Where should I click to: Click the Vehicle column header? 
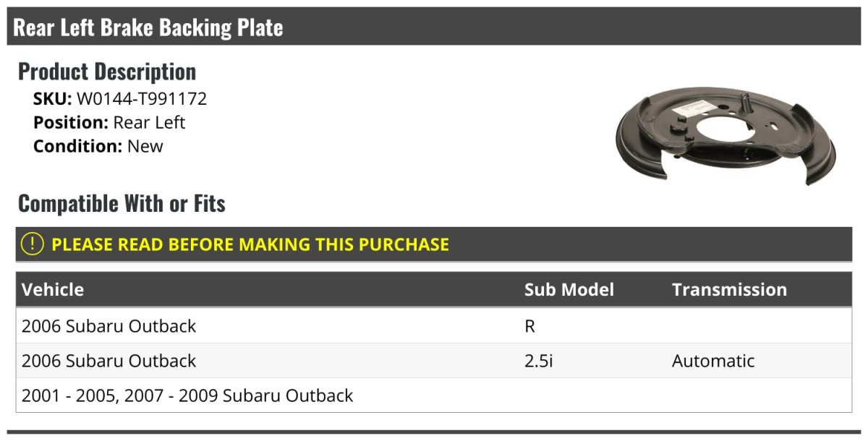click(53, 289)
